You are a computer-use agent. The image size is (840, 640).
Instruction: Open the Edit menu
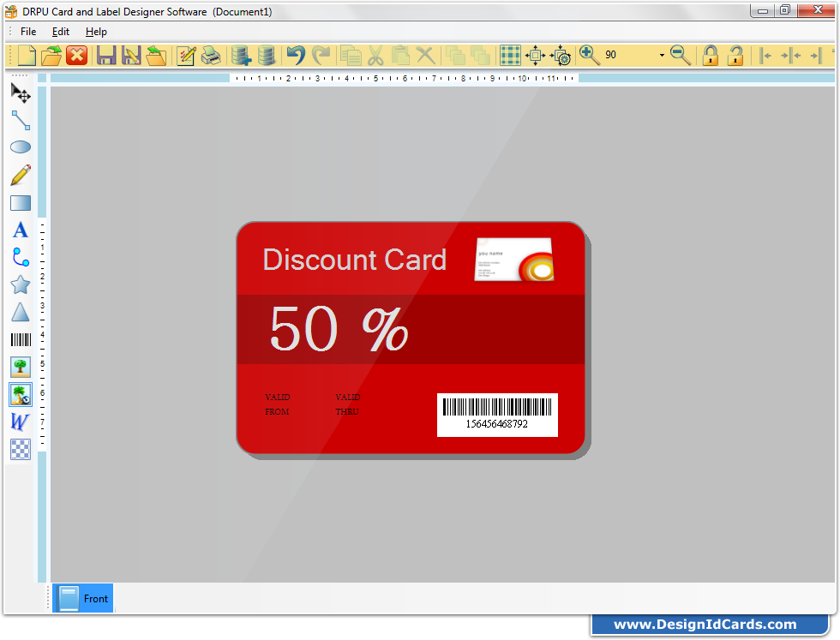60,31
